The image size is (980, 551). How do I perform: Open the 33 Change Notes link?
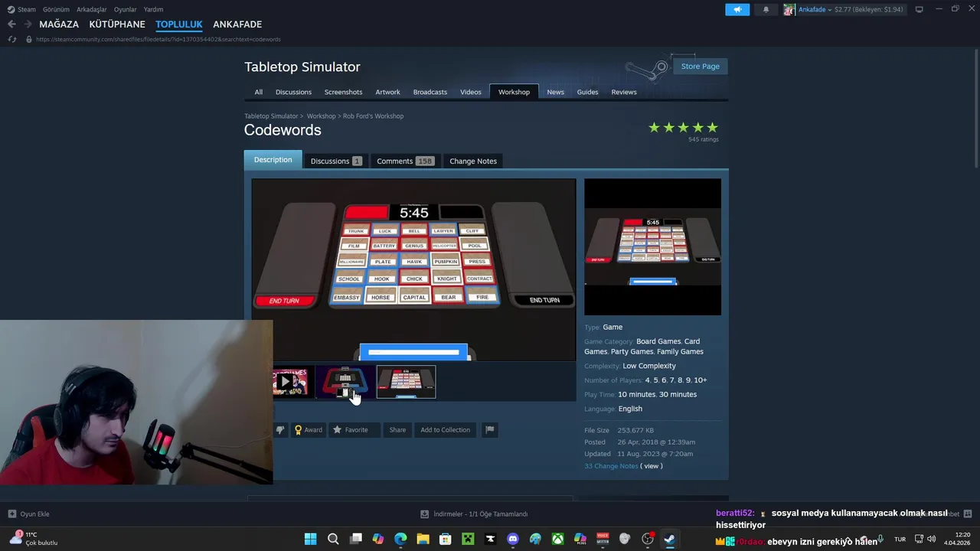pyautogui.click(x=611, y=466)
